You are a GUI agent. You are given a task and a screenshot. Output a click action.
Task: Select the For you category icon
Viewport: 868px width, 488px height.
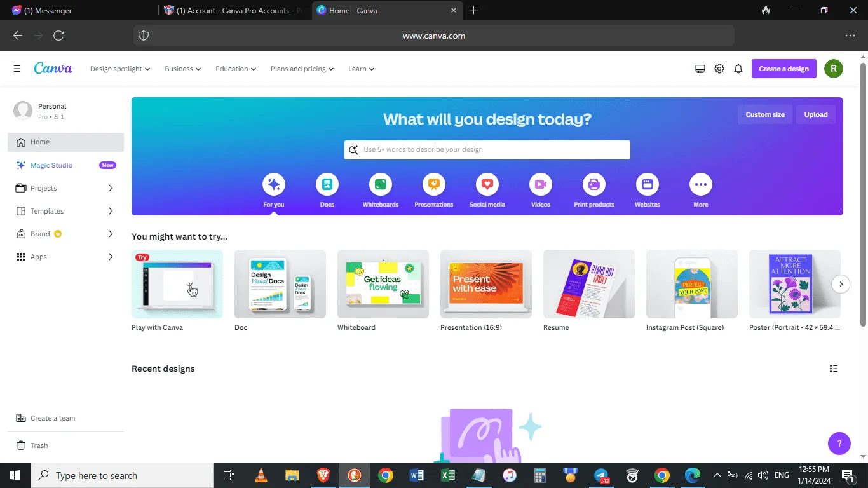coord(274,184)
